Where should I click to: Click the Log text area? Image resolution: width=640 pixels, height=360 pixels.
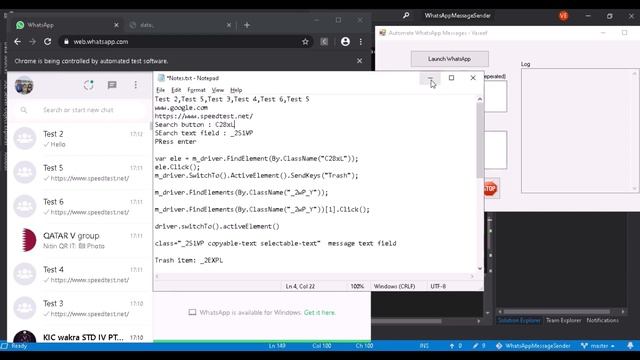point(580,131)
